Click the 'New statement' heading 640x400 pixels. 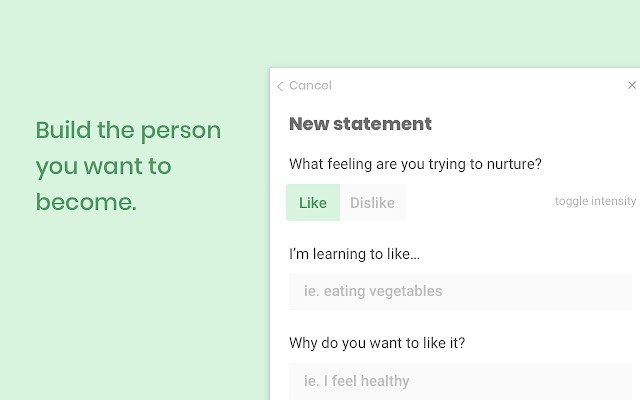[x=360, y=124]
